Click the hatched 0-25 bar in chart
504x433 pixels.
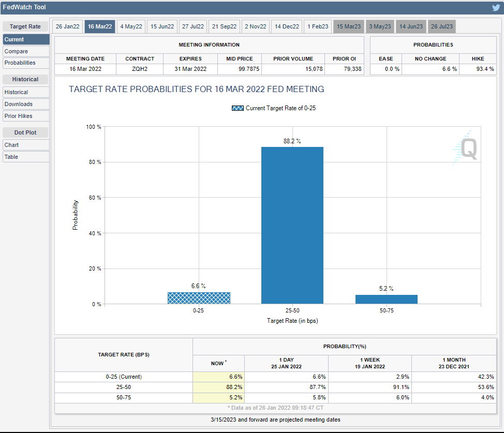199,298
